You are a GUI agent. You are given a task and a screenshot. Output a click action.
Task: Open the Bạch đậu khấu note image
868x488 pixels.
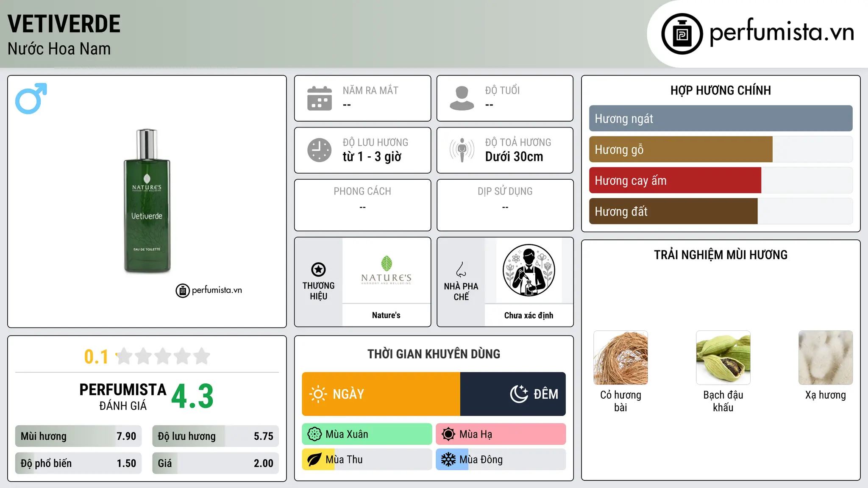(x=723, y=358)
